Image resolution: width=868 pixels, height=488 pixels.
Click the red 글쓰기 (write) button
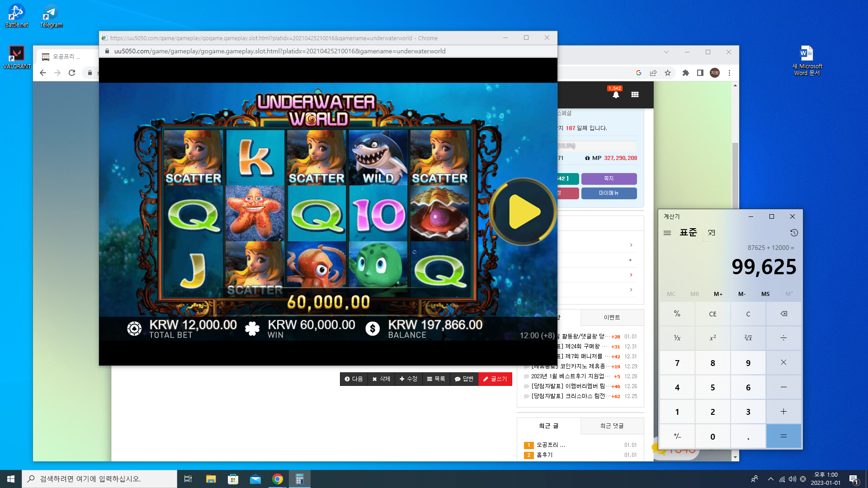(x=495, y=379)
